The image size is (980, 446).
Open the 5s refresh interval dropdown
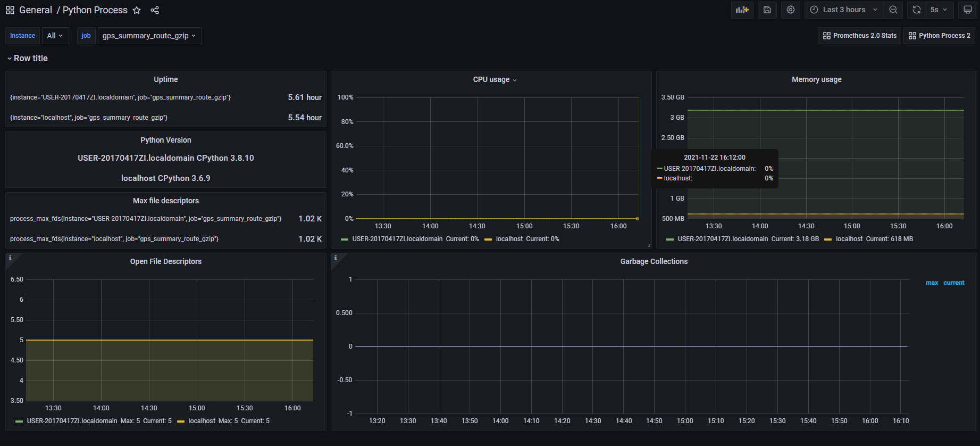939,10
